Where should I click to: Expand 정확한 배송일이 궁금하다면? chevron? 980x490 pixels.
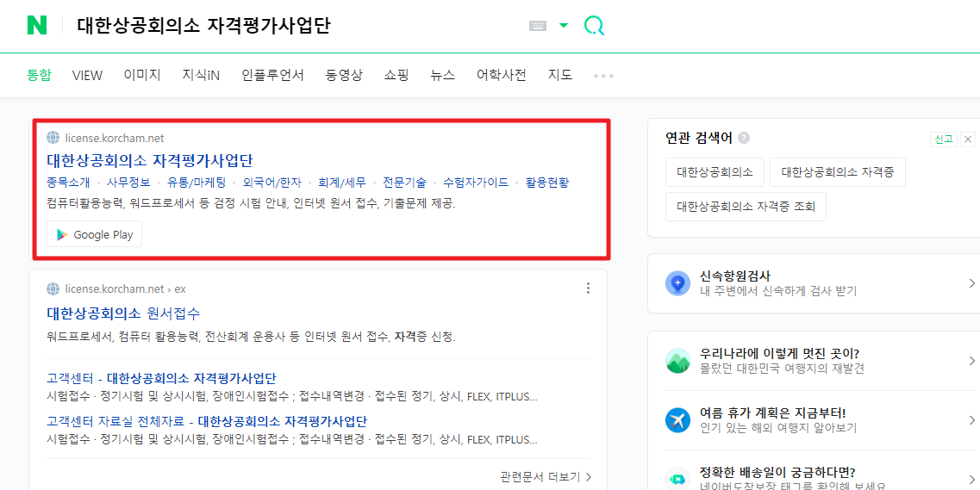point(971,479)
